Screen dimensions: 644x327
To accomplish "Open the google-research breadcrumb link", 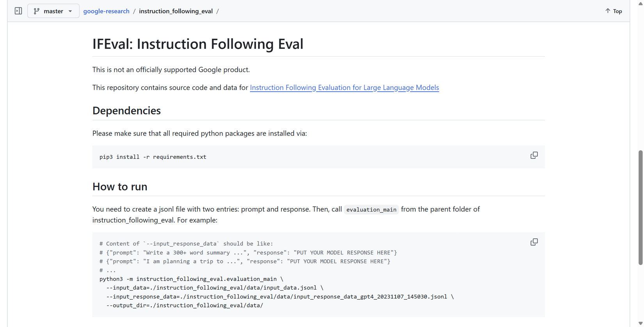I will tap(106, 11).
